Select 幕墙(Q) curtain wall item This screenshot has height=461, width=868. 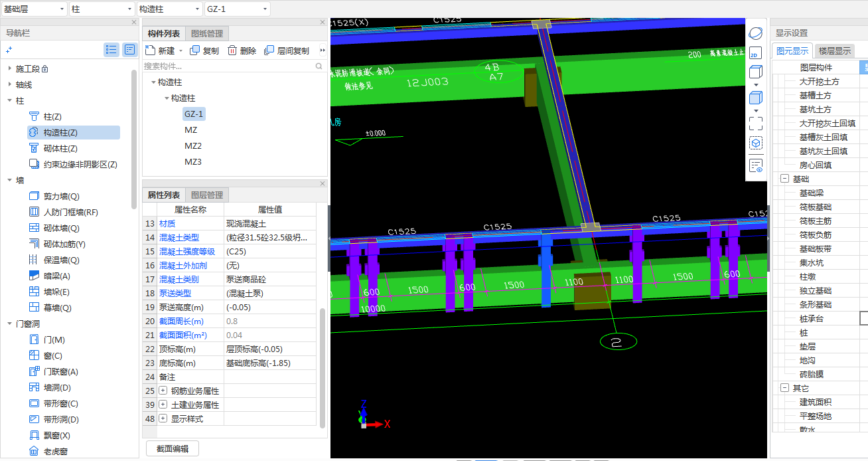point(50,308)
